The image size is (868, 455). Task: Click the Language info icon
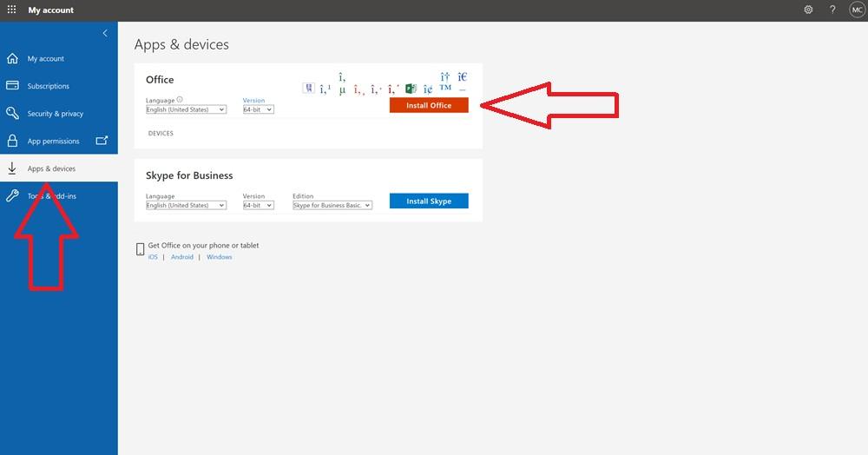pos(180,100)
